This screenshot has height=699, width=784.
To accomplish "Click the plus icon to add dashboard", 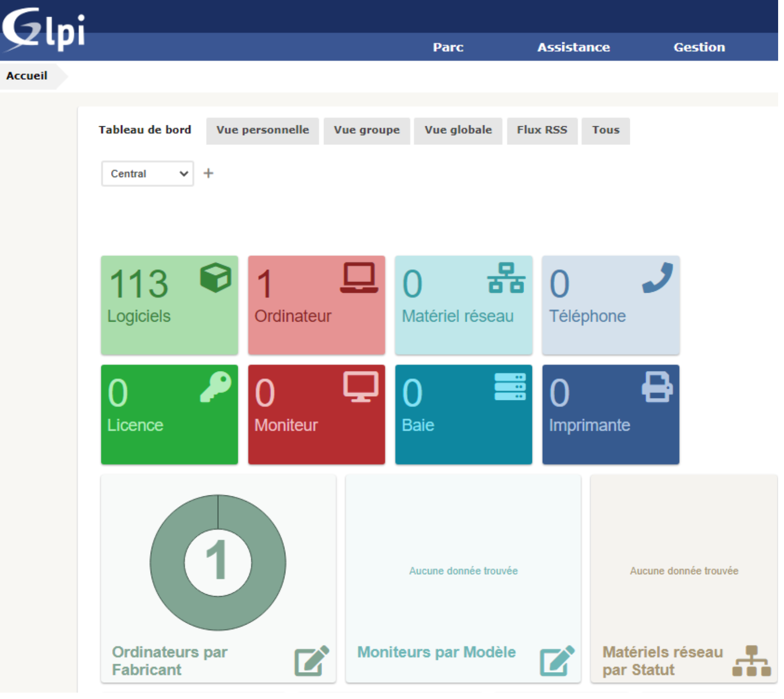I will pyautogui.click(x=208, y=174).
